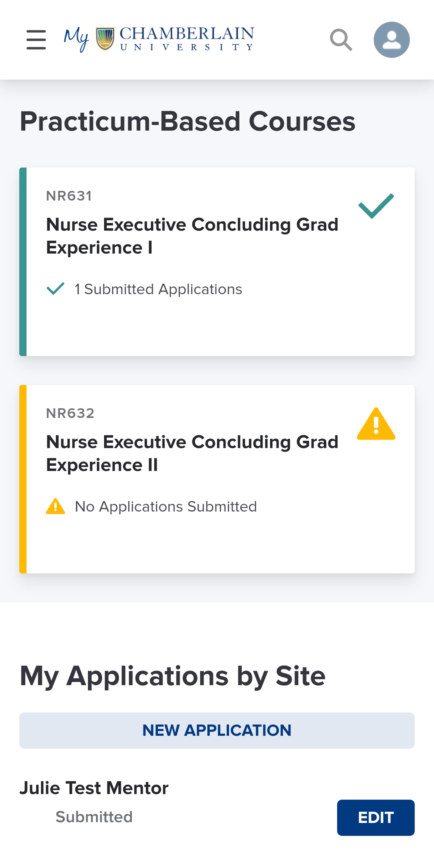Image resolution: width=434 pixels, height=868 pixels.
Task: Click the Submitted status label
Action: [94, 817]
